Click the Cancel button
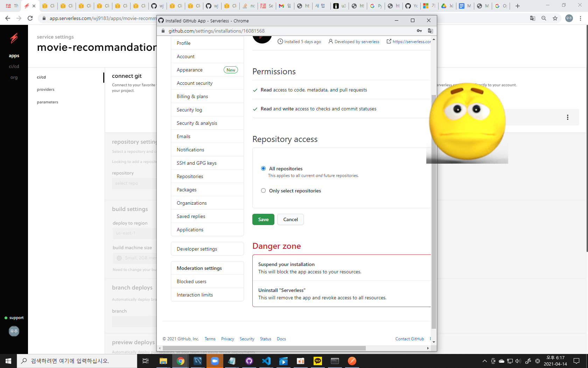The width and height of the screenshot is (588, 368). point(290,219)
